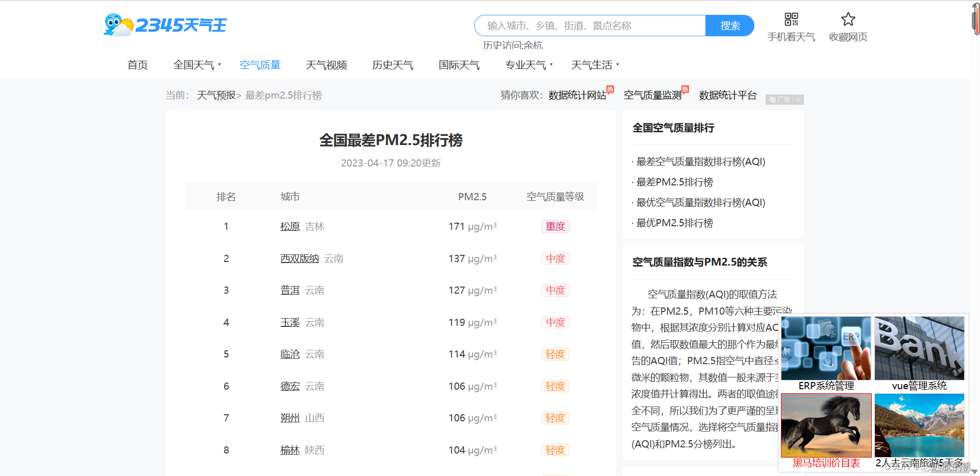Open city link 临沧

(x=290, y=354)
